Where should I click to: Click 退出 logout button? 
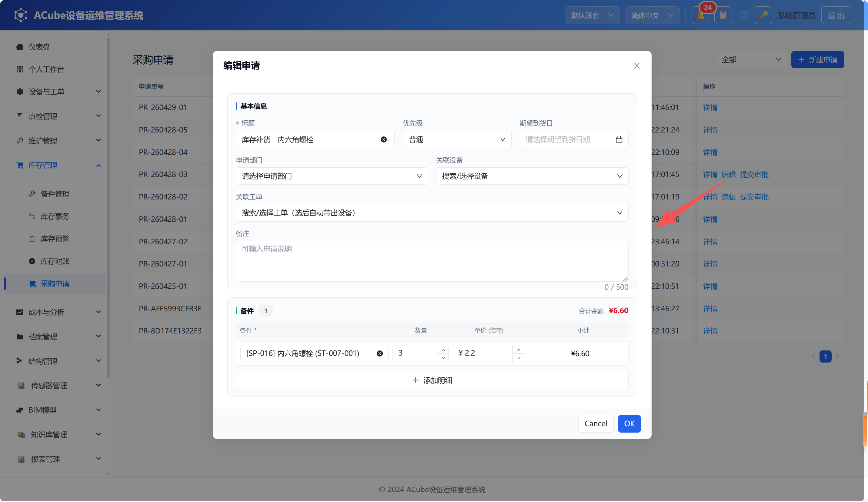(836, 15)
